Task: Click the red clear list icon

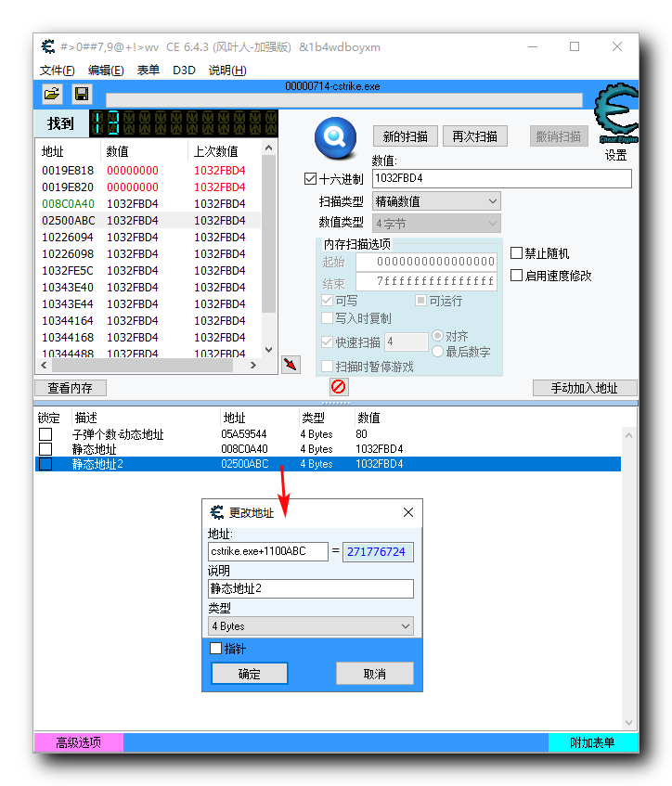Action: 339,387
